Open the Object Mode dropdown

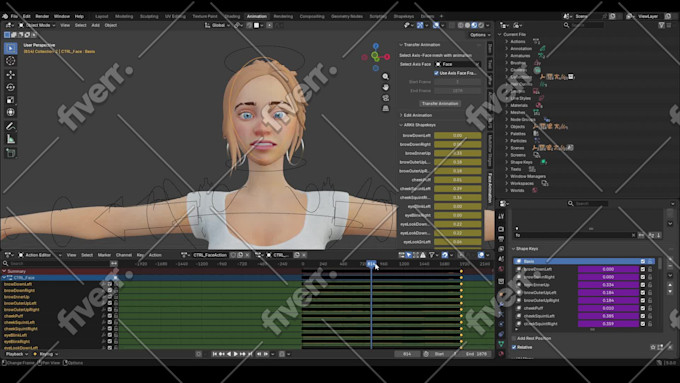(37, 25)
